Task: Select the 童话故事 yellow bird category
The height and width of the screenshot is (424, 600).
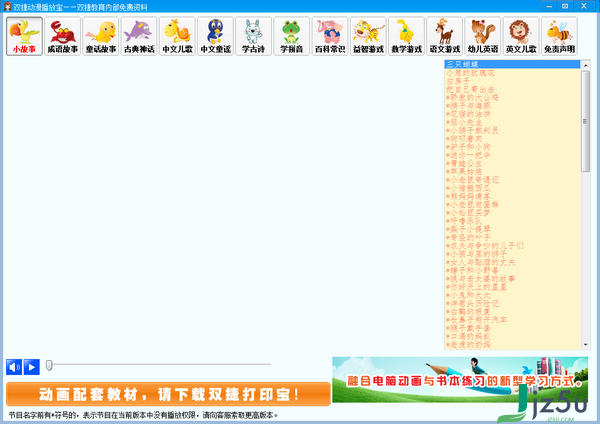Action: [x=101, y=36]
